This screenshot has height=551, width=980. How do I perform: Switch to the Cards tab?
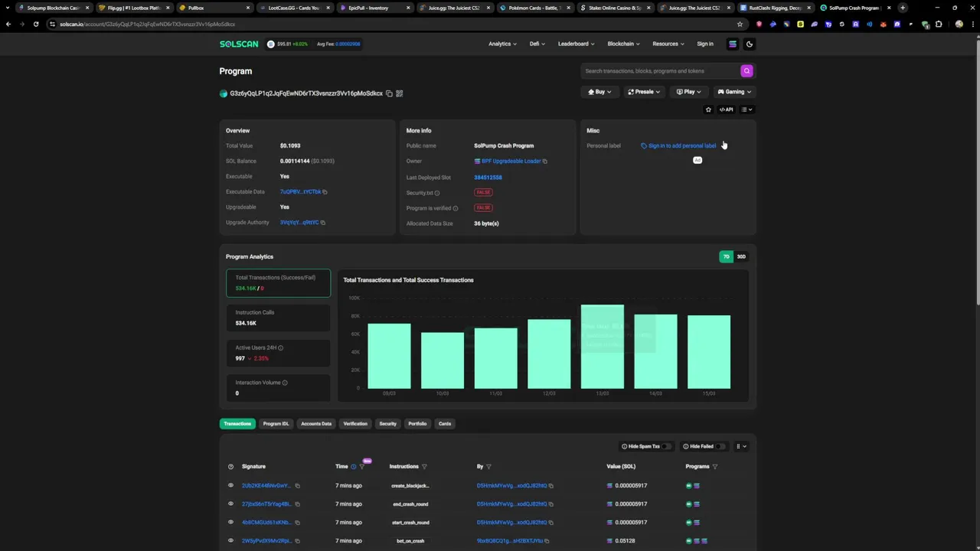pos(444,424)
